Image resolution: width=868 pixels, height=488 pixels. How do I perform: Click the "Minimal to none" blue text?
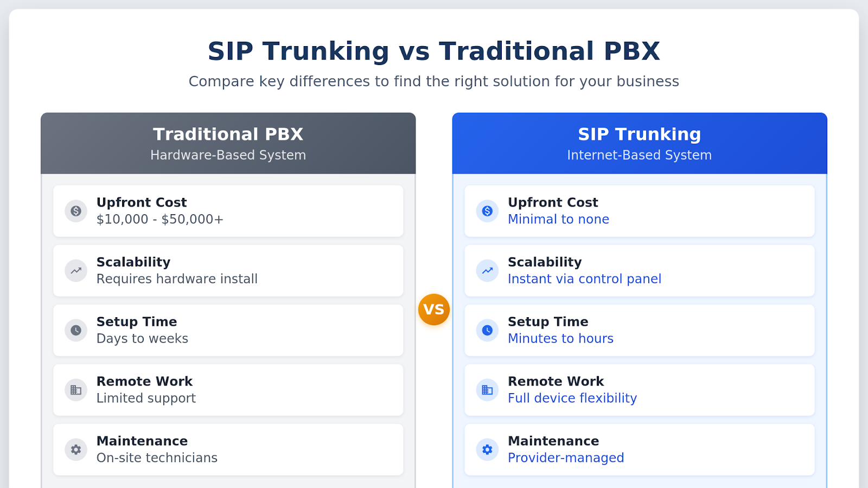click(558, 220)
